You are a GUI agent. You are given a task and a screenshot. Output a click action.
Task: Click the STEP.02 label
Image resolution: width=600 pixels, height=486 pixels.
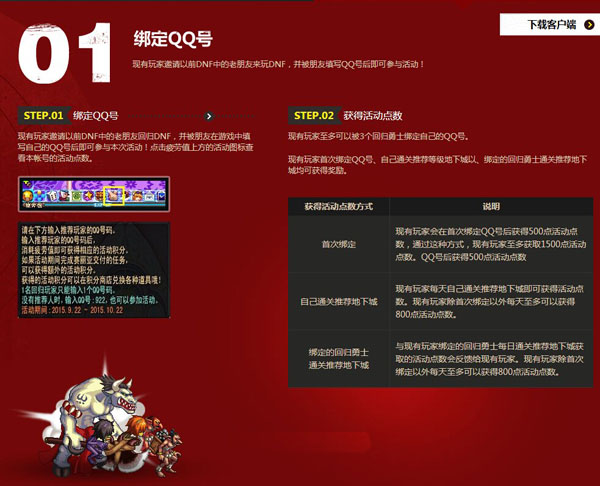314,116
